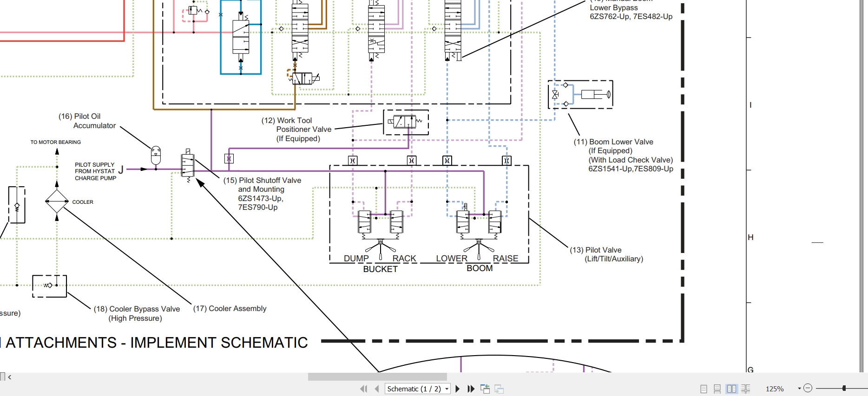The width and height of the screenshot is (868, 396).
Task: Click the 'DUMP' label
Action: (356, 259)
